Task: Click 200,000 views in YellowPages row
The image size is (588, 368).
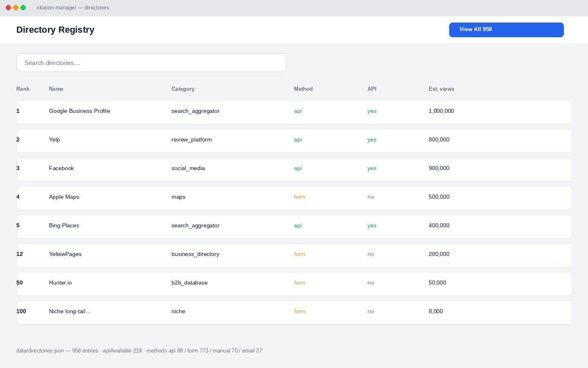Action: point(439,254)
